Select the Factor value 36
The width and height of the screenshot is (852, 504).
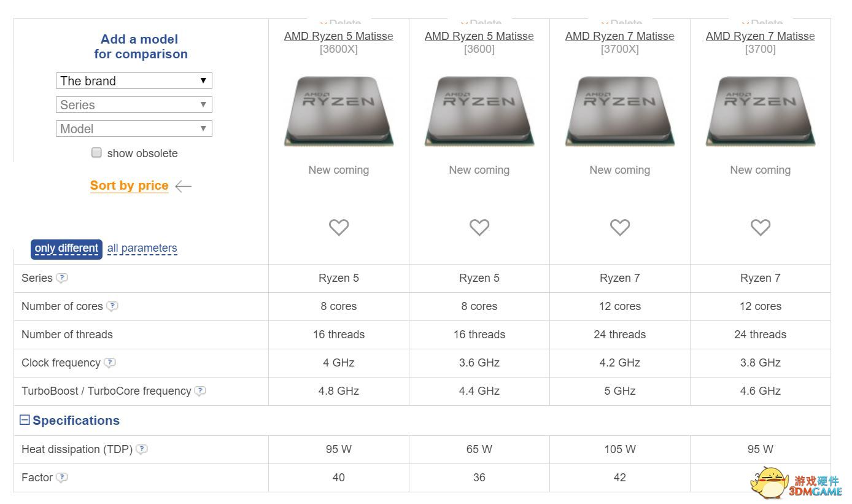tap(479, 478)
